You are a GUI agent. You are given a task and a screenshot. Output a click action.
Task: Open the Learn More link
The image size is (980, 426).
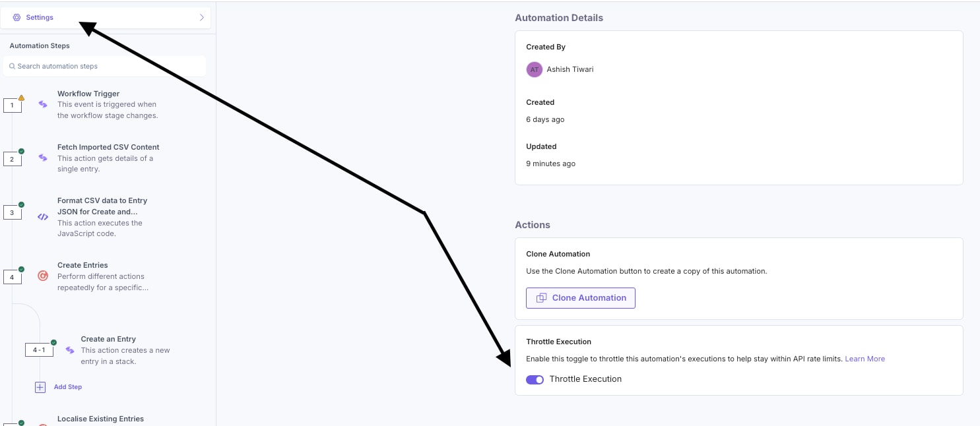[x=865, y=359]
